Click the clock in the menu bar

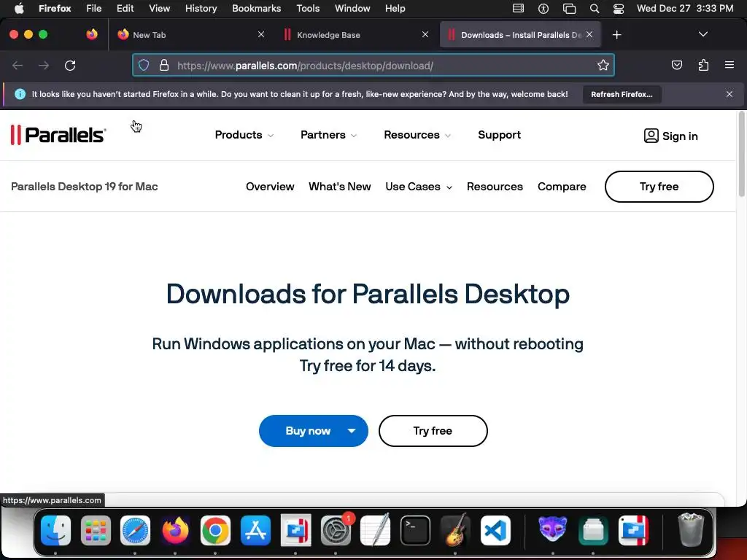click(x=684, y=8)
